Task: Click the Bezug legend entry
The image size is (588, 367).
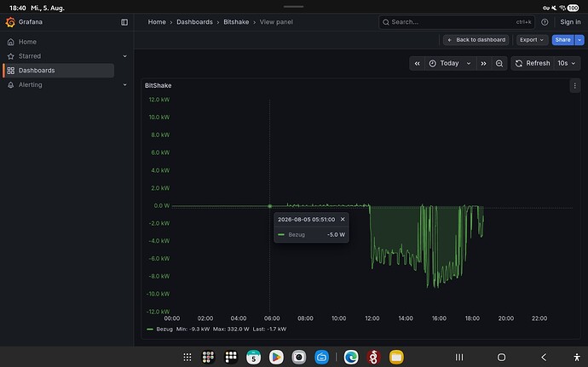Action: [164, 330]
